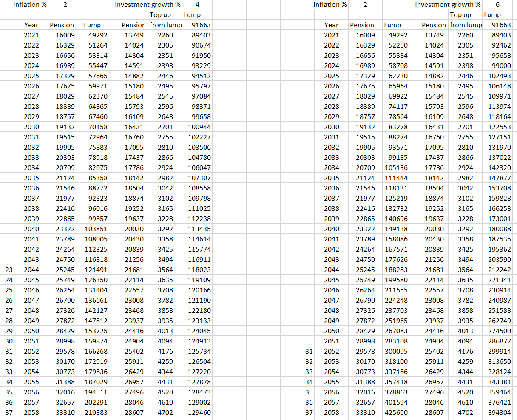The height and width of the screenshot is (420, 517).
Task: Click the left table's Inflation % label
Action: point(30,5)
